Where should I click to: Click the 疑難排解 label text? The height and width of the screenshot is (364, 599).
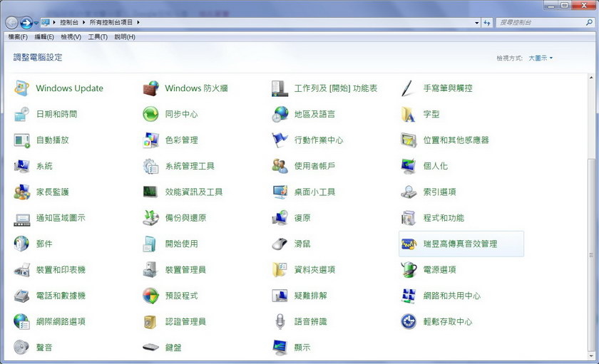(311, 296)
